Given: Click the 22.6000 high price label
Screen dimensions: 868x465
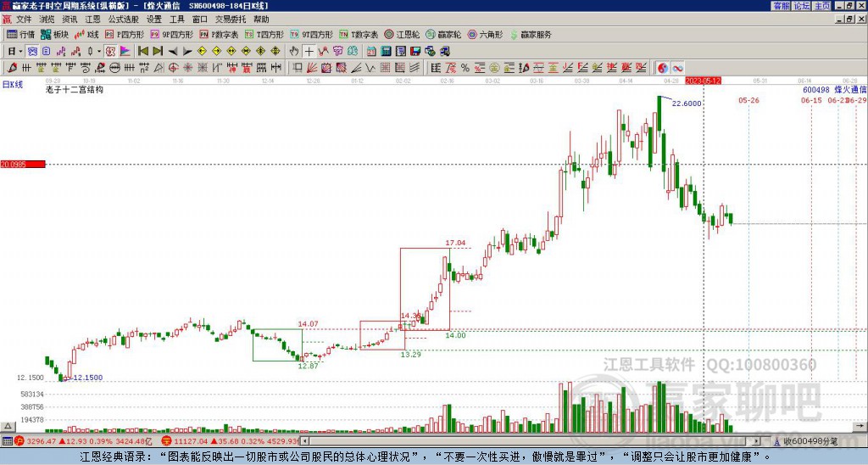Looking at the screenshot, I should [687, 104].
